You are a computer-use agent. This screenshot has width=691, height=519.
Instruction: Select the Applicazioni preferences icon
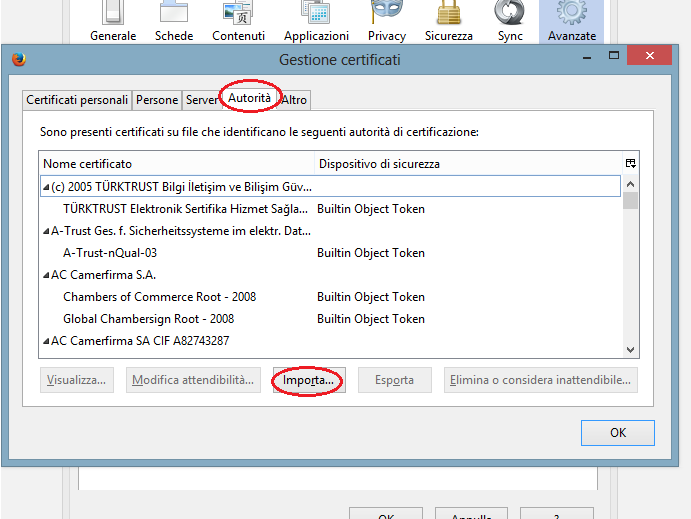(316, 14)
